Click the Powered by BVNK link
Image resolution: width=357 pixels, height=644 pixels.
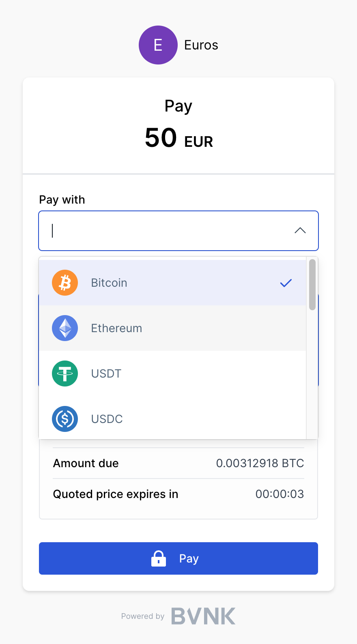(178, 616)
